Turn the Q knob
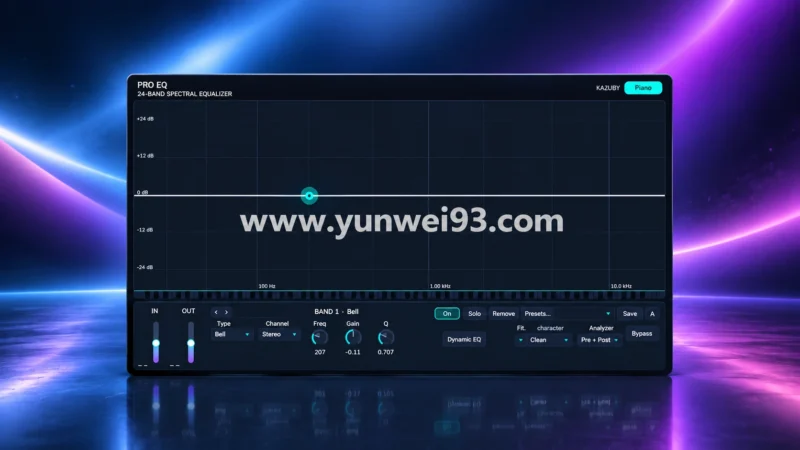This screenshot has height=450, width=800. click(386, 337)
